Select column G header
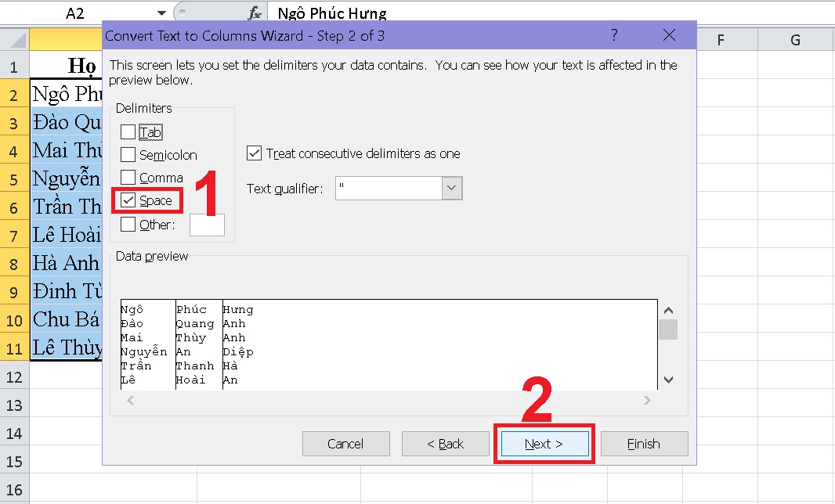Image resolution: width=835 pixels, height=504 pixels. point(796,40)
